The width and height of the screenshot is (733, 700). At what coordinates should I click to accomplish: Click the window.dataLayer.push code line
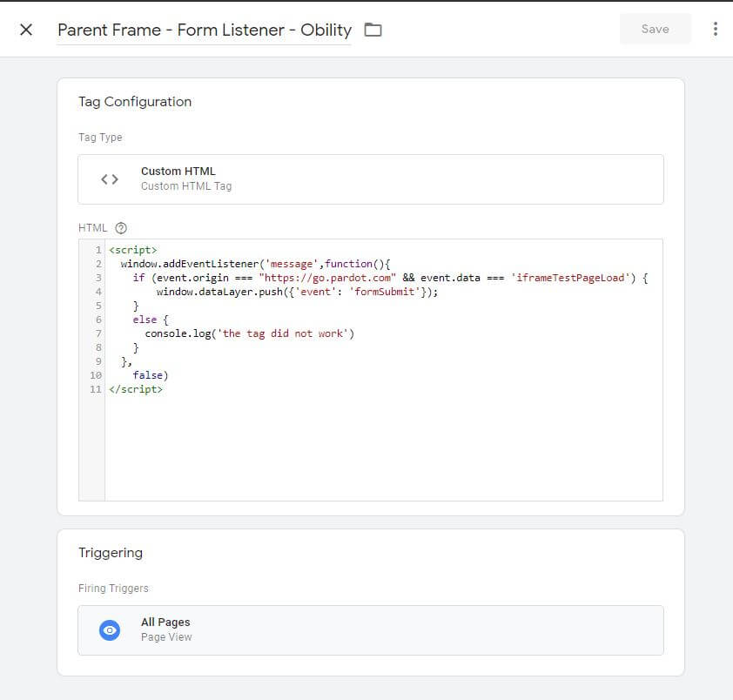pyautogui.click(x=296, y=292)
